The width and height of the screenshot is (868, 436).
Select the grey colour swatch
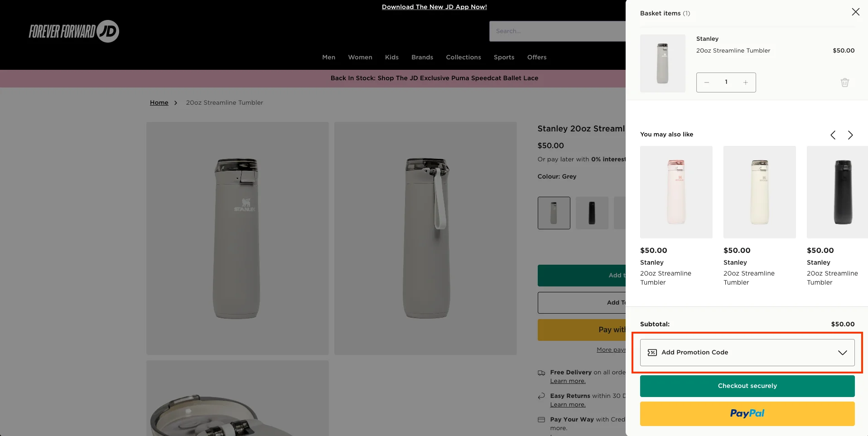(554, 213)
